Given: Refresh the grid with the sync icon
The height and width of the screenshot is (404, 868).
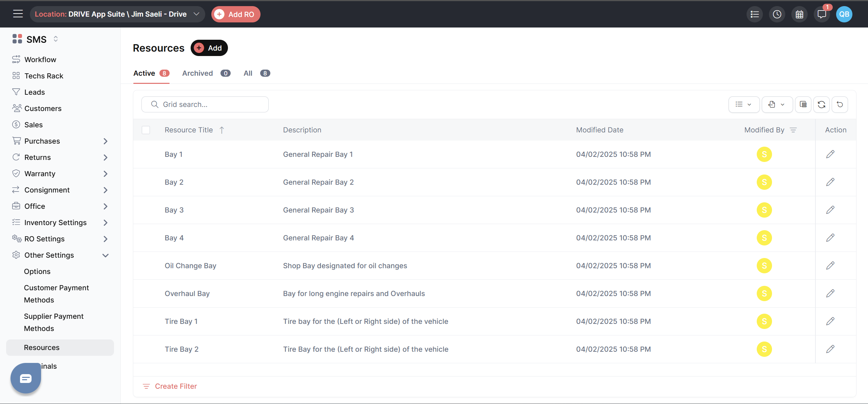Looking at the screenshot, I should tap(821, 105).
